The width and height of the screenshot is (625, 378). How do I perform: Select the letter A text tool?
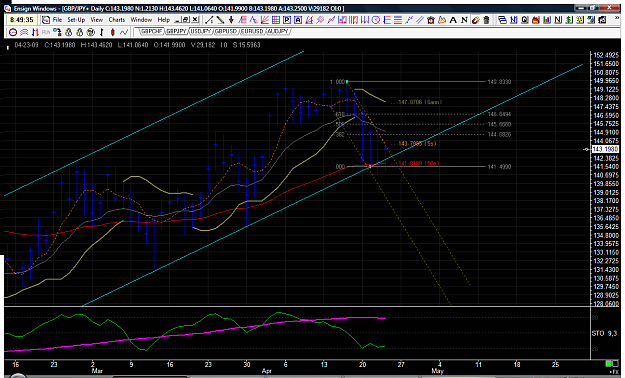click(x=453, y=20)
